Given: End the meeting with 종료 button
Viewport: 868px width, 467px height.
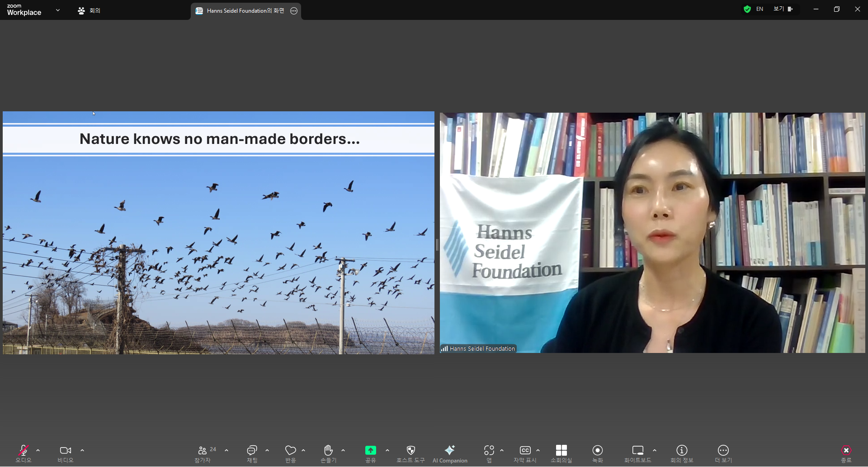Looking at the screenshot, I should tap(846, 451).
